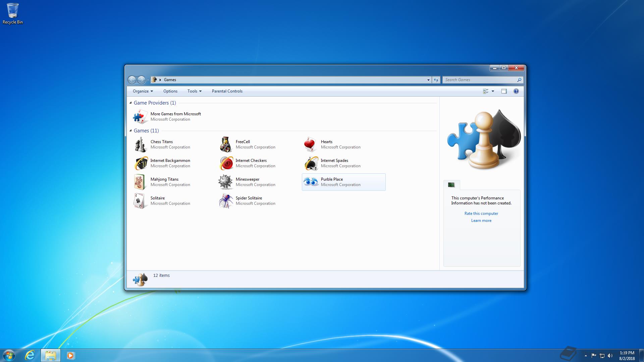The width and height of the screenshot is (644, 362).
Task: Open the recent pages dropdown arrow
Action: pos(148,80)
